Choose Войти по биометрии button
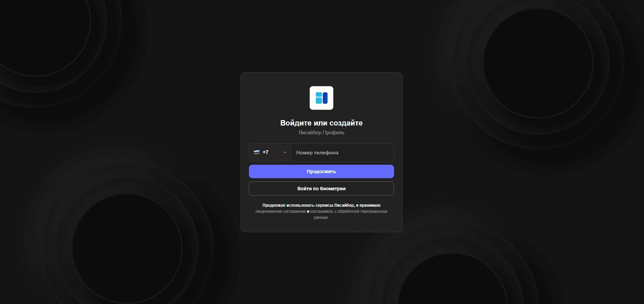 321,189
